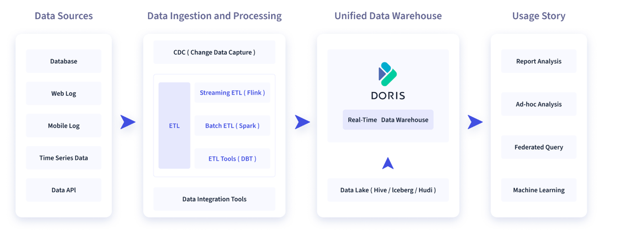Click the Apache Doris logo icon
644x238 pixels.
[388, 74]
